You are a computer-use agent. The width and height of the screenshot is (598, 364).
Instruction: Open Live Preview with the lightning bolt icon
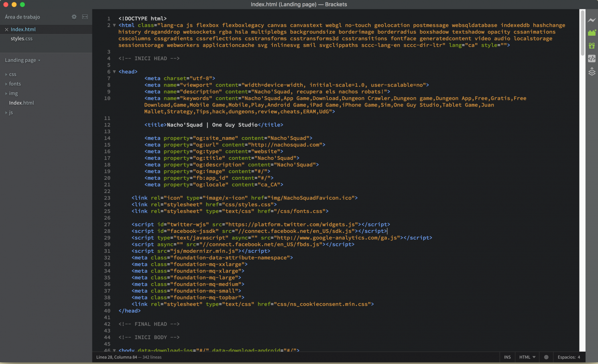tap(592, 20)
